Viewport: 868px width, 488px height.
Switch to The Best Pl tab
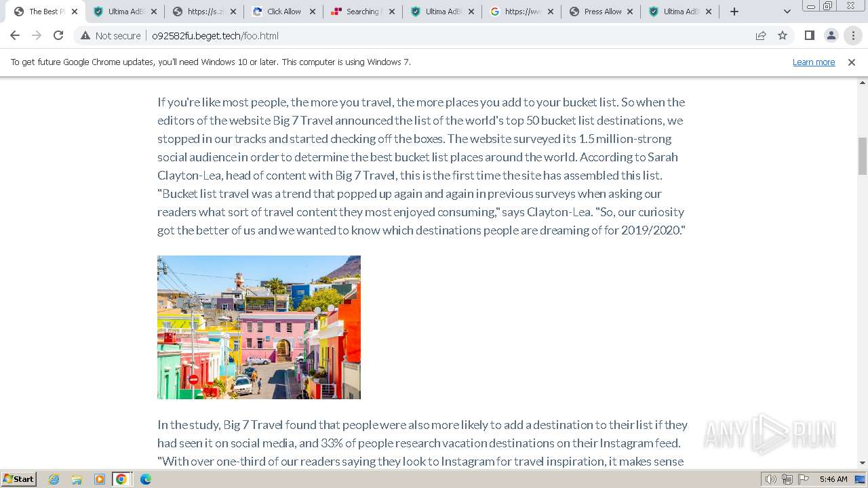(x=45, y=12)
